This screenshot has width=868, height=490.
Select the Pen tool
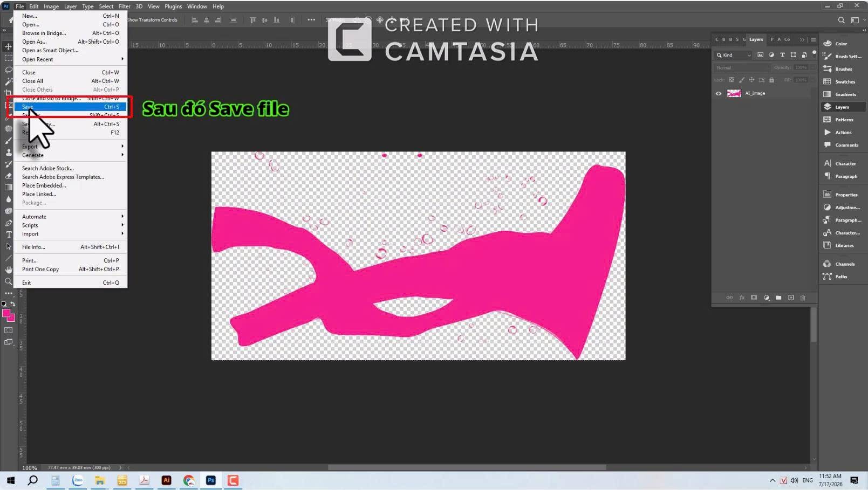(x=9, y=223)
